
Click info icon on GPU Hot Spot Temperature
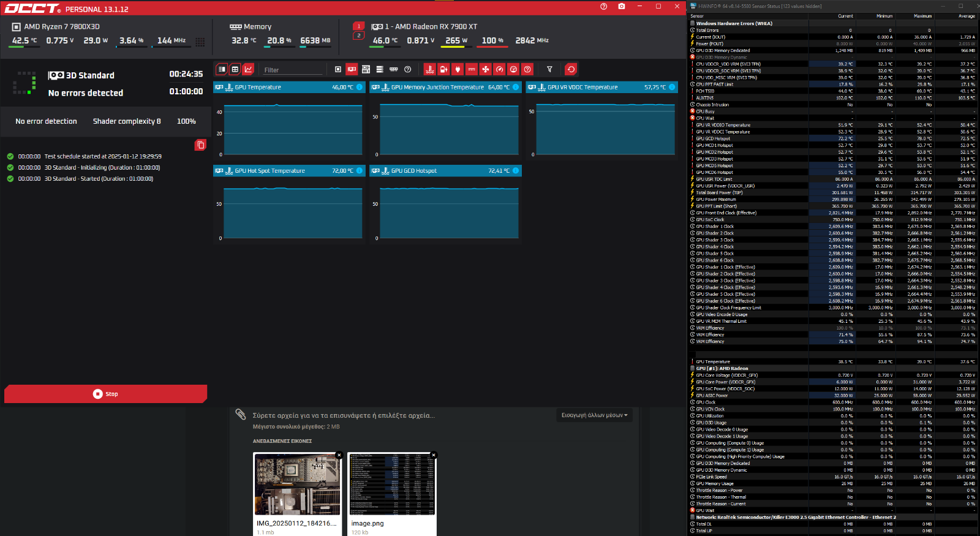point(360,170)
